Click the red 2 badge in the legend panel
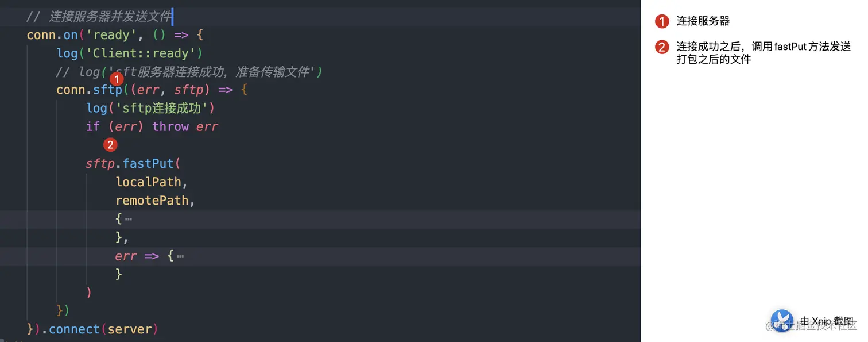The height and width of the screenshot is (342, 868). [x=662, y=47]
